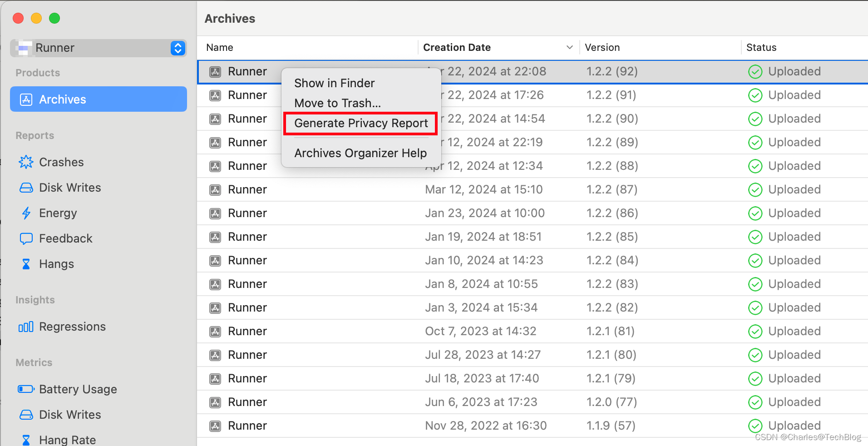Screen dimensions: 868x446
Task: Click the Feedback speech bubble icon
Action: [26, 238]
